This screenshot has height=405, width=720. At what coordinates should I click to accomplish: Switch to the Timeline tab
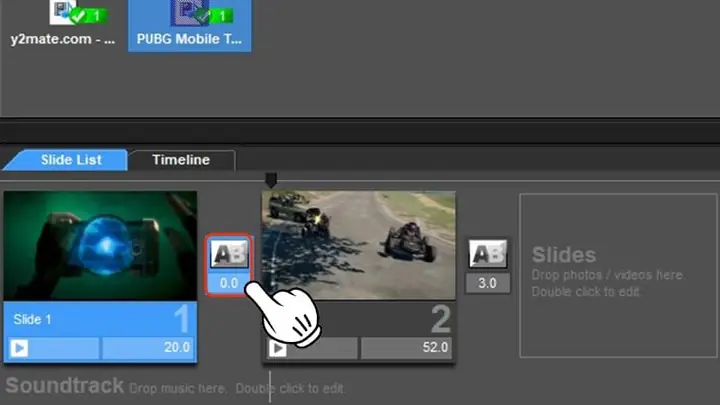[181, 160]
